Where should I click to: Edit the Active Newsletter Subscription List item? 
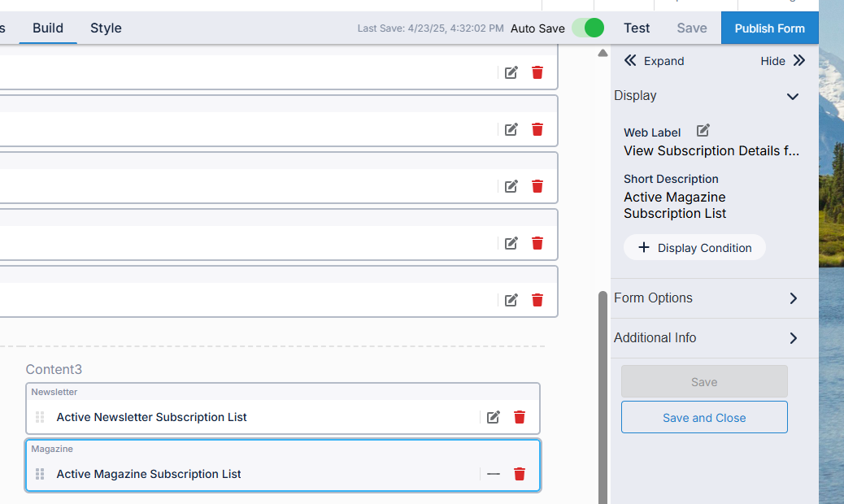494,417
